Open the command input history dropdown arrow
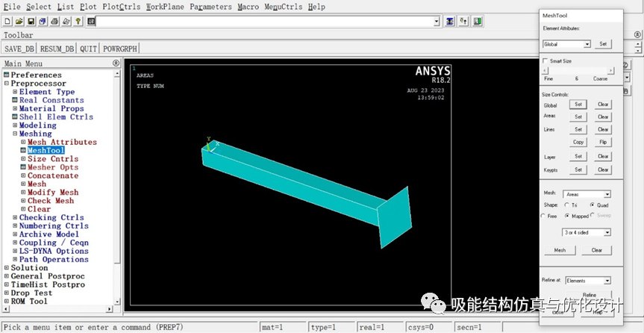 (x=437, y=22)
